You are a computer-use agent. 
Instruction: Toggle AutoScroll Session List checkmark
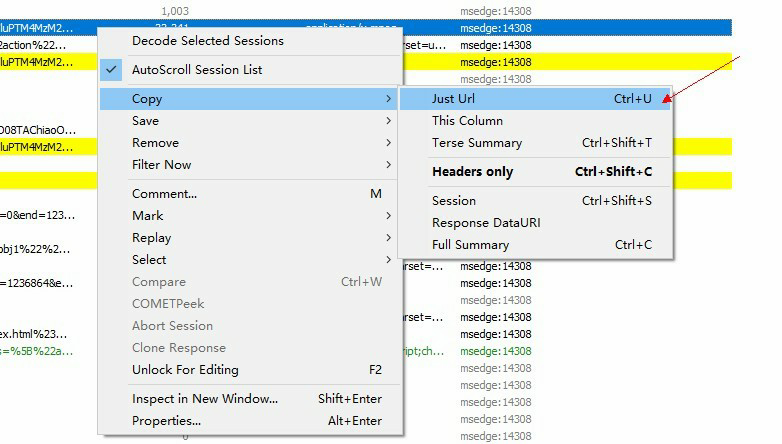pyautogui.click(x=197, y=70)
